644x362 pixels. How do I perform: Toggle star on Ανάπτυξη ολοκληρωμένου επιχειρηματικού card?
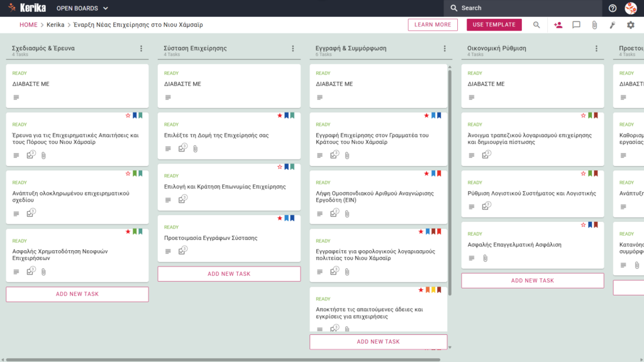tap(128, 173)
